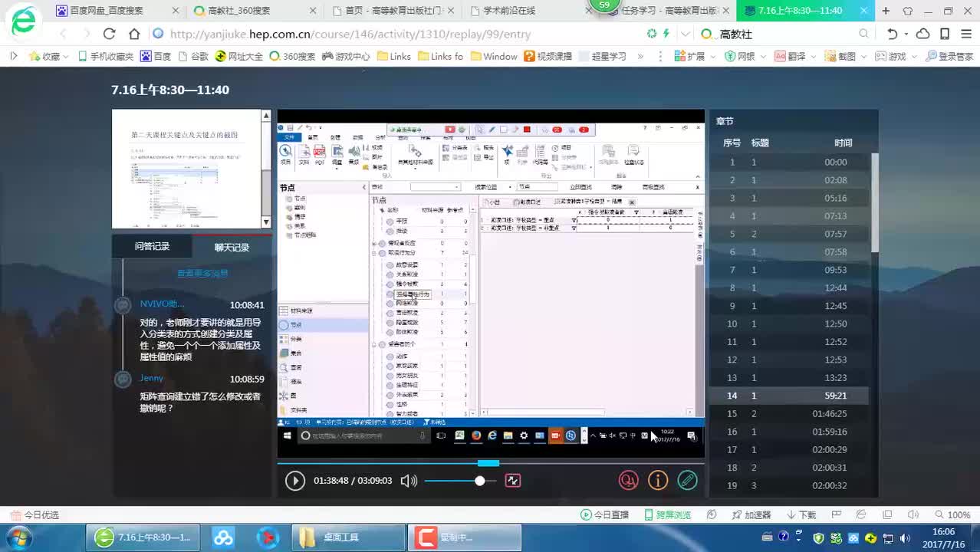Jump to chapter 15 at 01:46:25
Image resolution: width=980 pixels, height=552 pixels.
click(x=789, y=414)
